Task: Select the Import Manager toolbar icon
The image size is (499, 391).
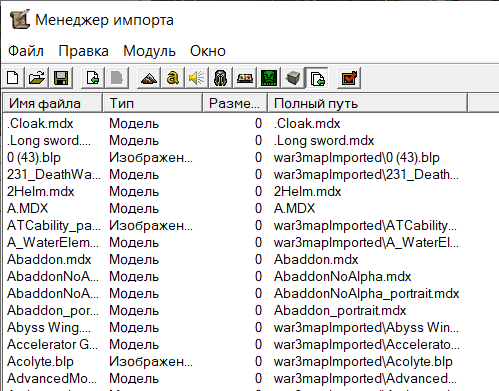Action: 317,78
